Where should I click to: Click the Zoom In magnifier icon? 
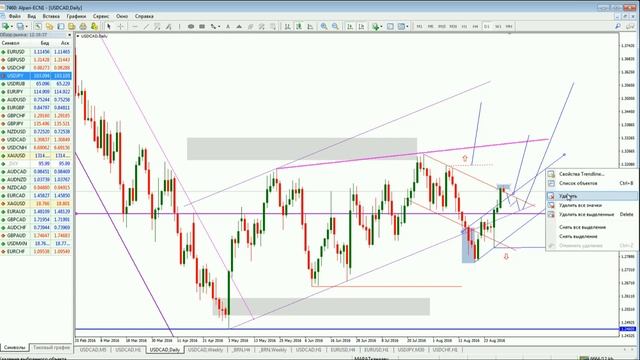(324, 26)
